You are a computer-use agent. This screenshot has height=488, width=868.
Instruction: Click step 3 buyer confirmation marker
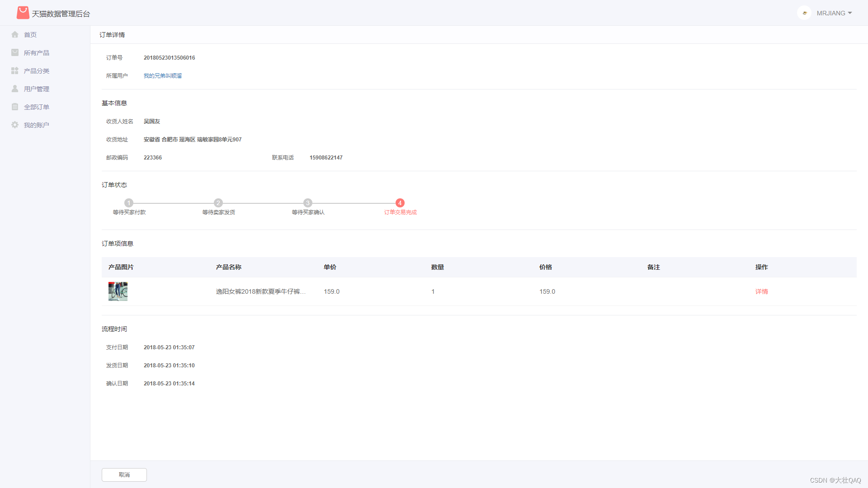point(308,203)
